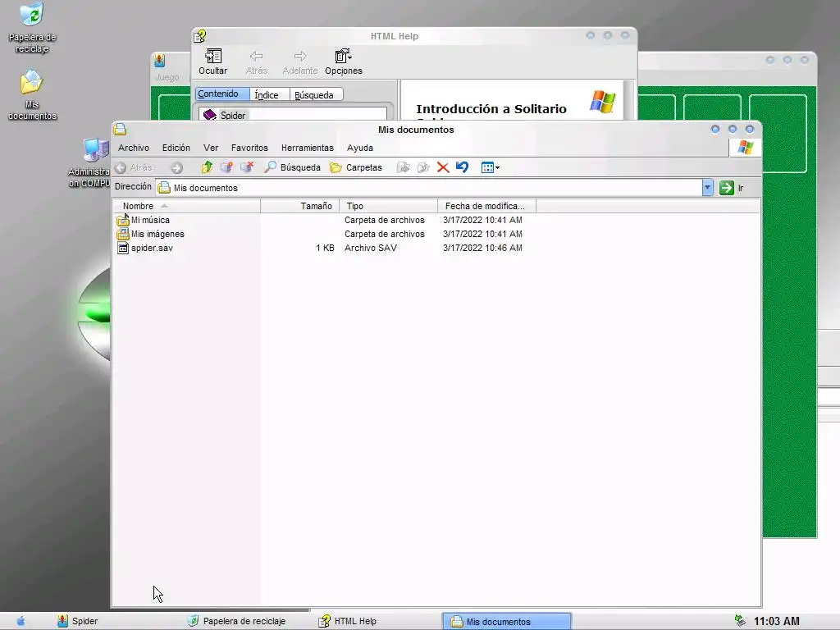Toggle the Carpetas folders pane
840x630 pixels.
click(356, 167)
